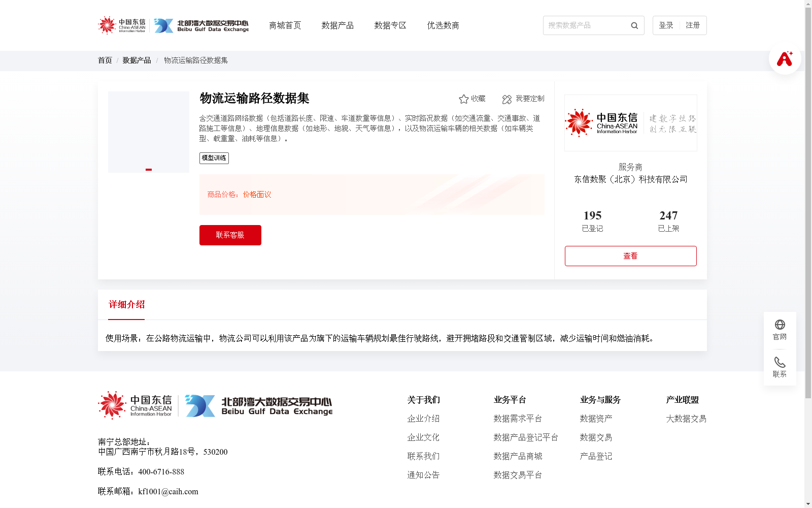
Task: Click the search magnifier icon
Action: click(x=634, y=25)
